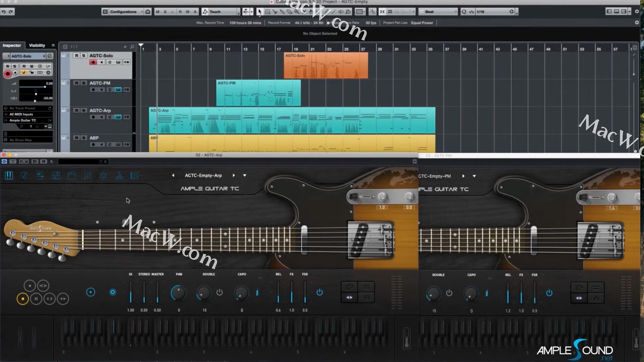This screenshot has height=362, width=644.
Task: Toggle the Inspector record enable button
Action: point(7,74)
